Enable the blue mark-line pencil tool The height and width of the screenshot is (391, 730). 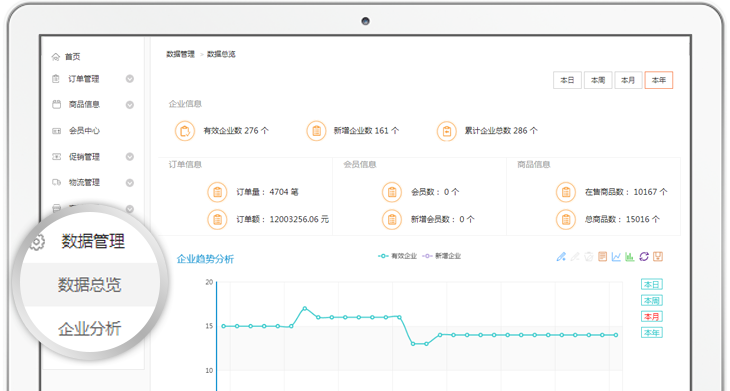(x=561, y=256)
